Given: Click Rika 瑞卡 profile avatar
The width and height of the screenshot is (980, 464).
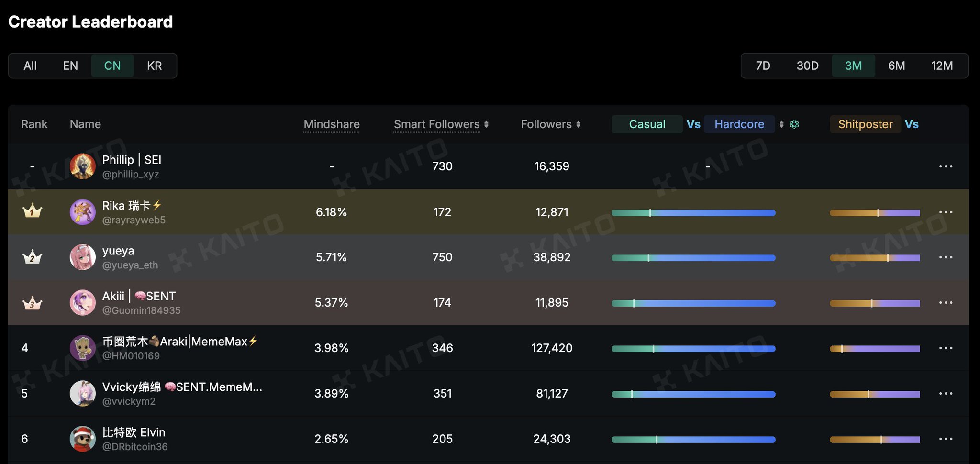Looking at the screenshot, I should point(83,212).
